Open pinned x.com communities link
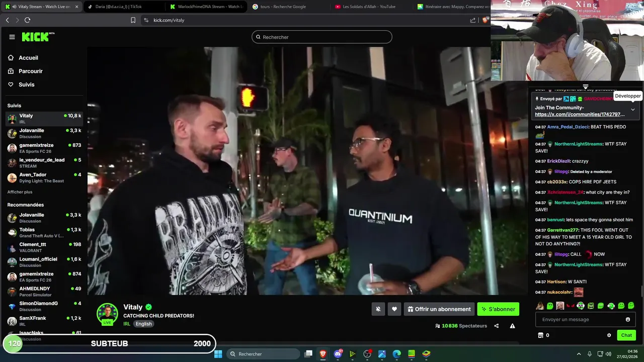 pyautogui.click(x=580, y=114)
